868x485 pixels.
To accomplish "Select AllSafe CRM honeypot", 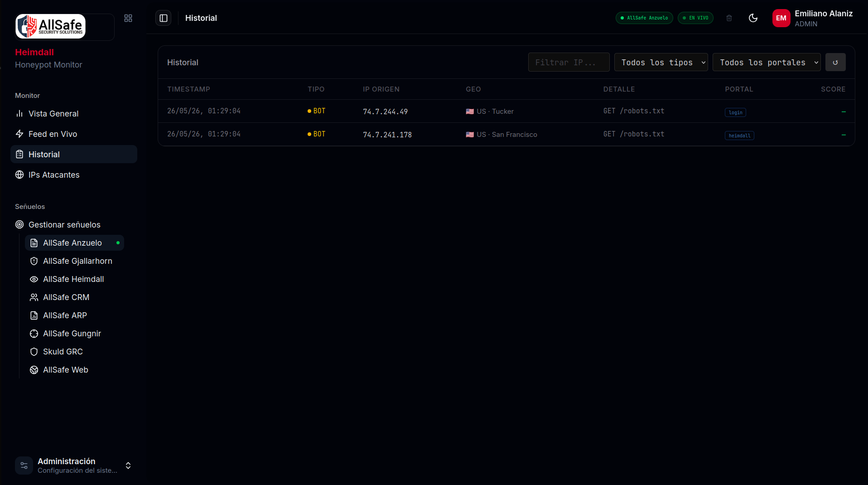I will 75,297.
